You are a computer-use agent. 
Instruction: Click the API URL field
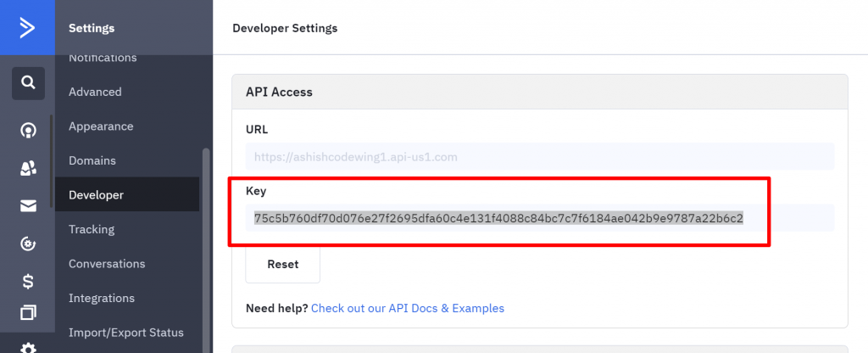click(539, 156)
